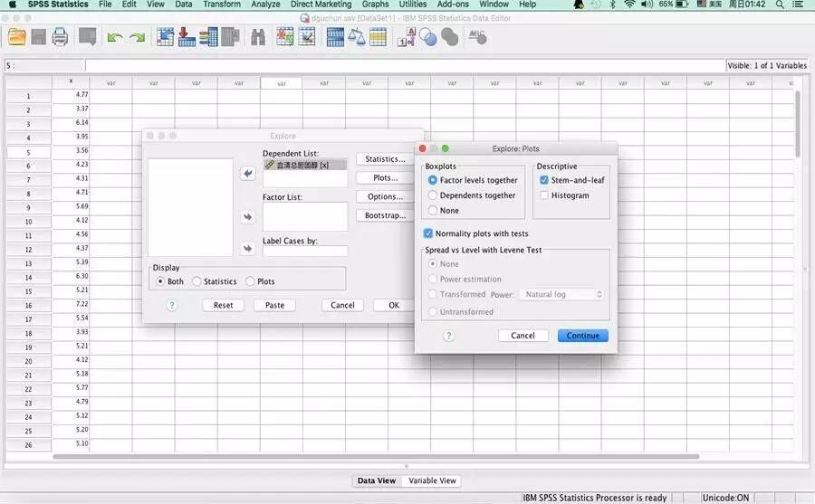Insert a variable using the toolbar icon

(x=307, y=37)
